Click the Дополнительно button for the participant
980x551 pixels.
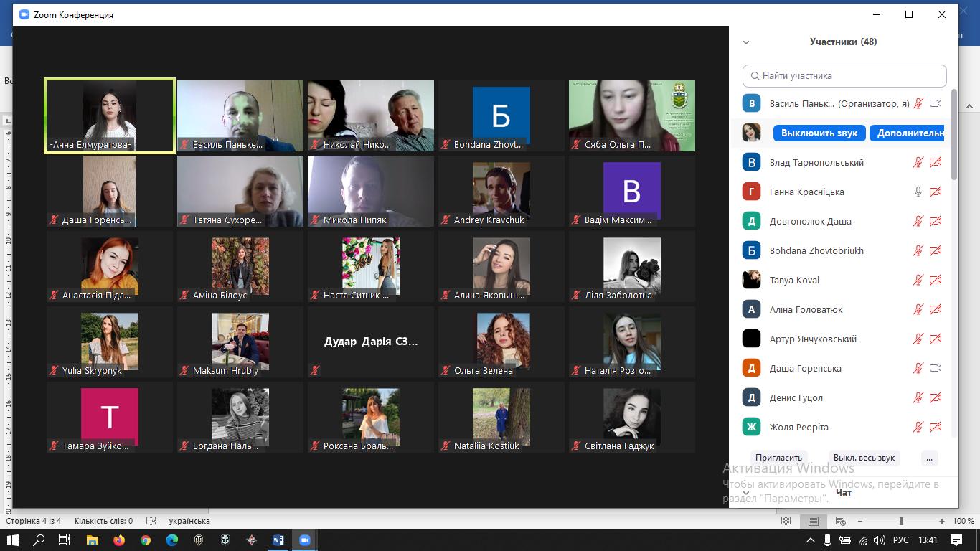pyautogui.click(x=907, y=133)
